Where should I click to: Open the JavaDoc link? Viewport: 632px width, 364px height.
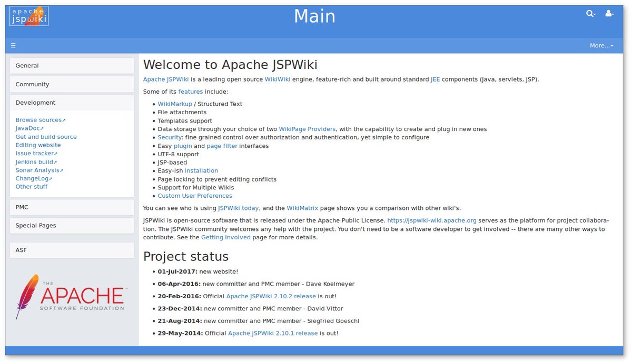coord(29,128)
